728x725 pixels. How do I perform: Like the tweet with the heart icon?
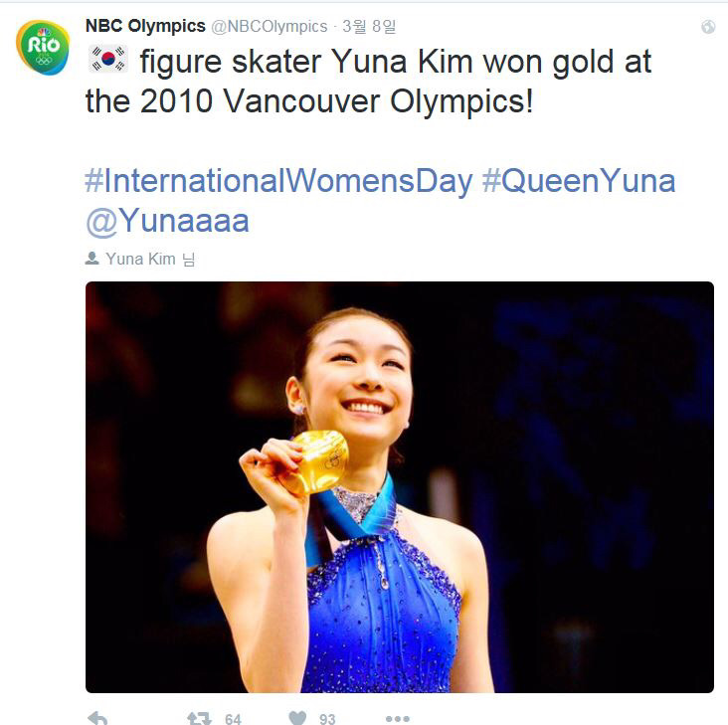tap(297, 717)
